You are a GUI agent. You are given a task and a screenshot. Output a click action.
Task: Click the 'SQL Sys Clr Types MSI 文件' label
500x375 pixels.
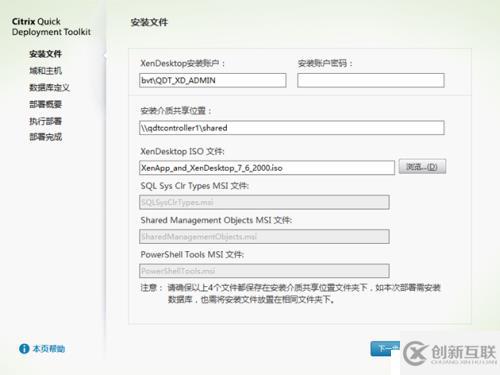click(195, 186)
